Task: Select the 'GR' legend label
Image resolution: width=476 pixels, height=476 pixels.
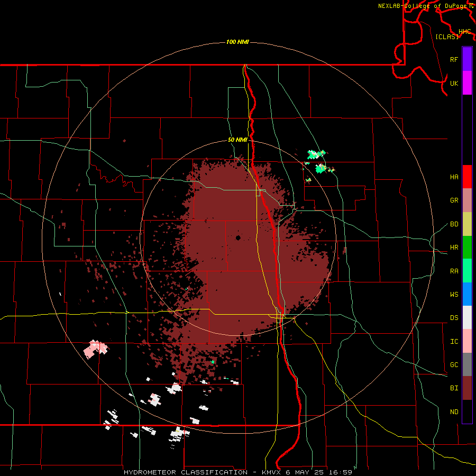Action: tap(454, 200)
